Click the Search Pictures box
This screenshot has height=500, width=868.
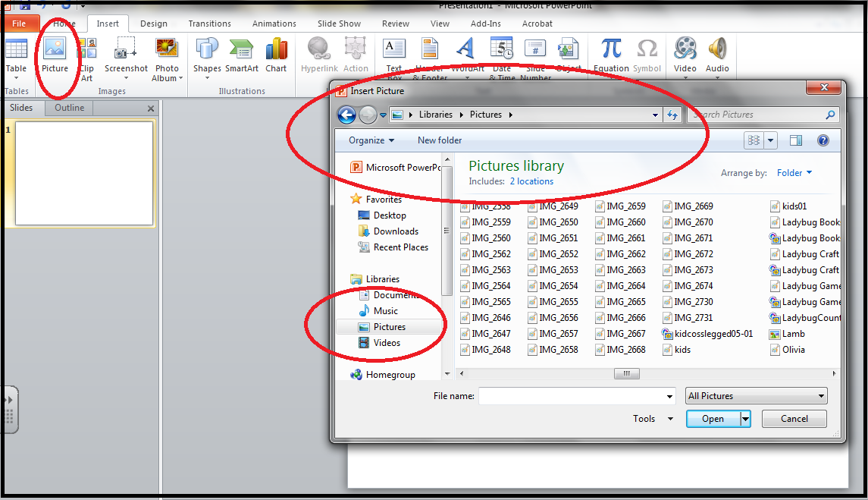point(757,115)
